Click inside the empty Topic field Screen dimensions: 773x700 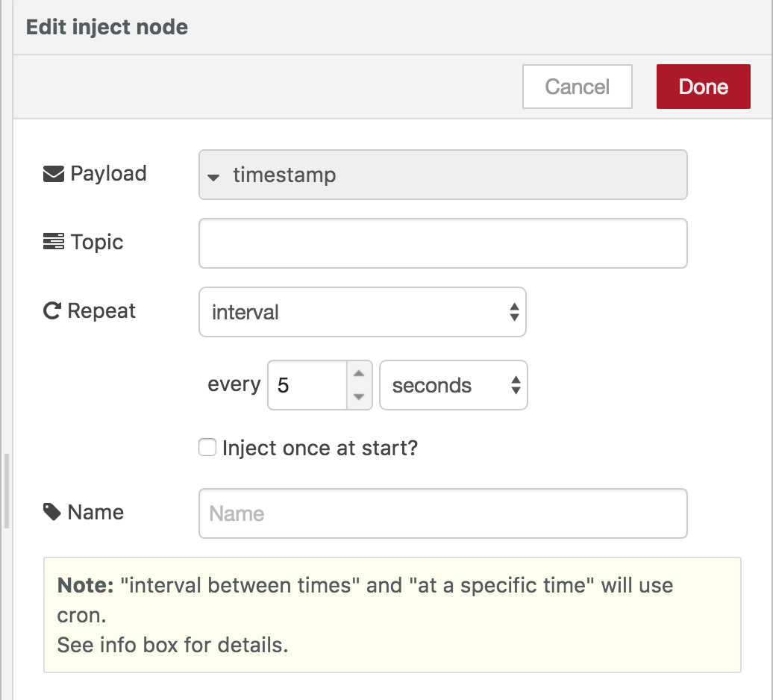[442, 243]
